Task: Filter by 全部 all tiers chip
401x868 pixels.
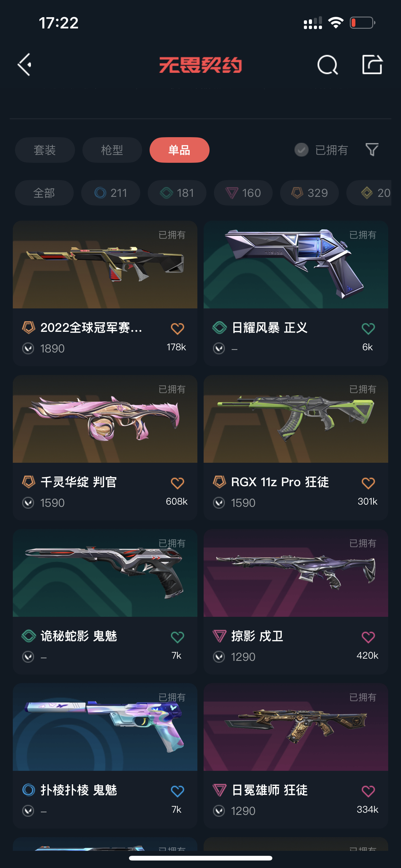Action: point(44,193)
